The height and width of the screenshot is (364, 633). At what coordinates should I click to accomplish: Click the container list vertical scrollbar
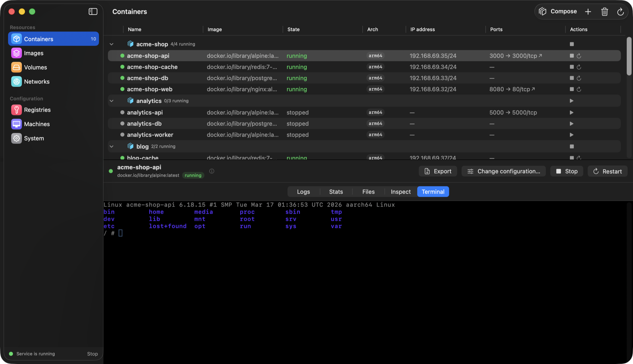(629, 56)
